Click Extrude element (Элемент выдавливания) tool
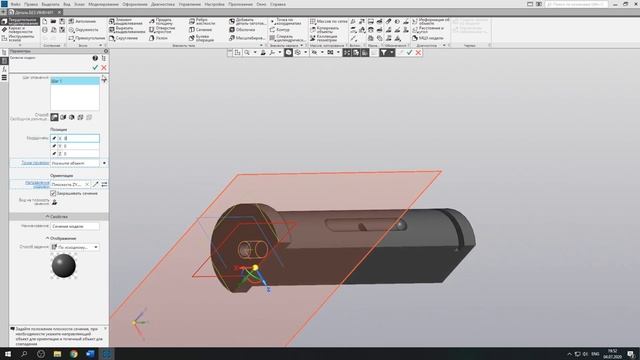Screen dimensions: 640x360 click(x=126, y=22)
